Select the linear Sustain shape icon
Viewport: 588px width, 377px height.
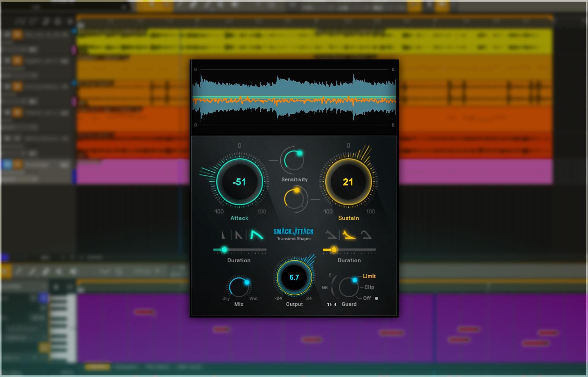point(331,235)
